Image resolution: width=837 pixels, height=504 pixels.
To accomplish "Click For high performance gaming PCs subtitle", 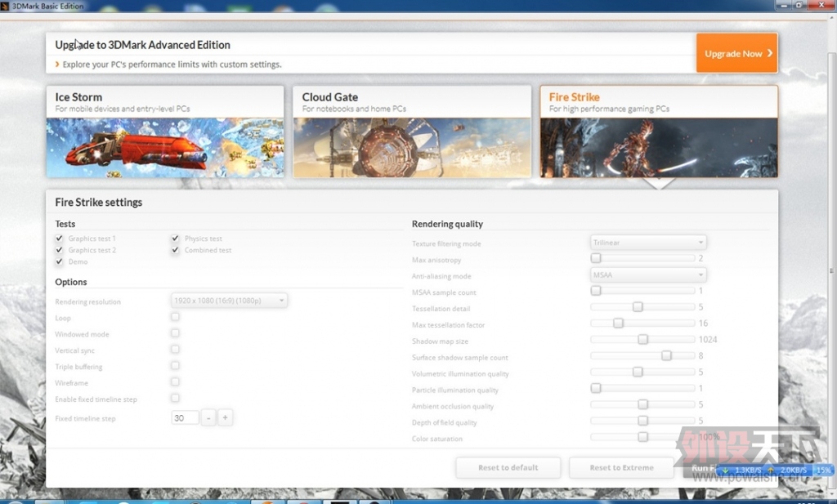I will click(x=609, y=109).
